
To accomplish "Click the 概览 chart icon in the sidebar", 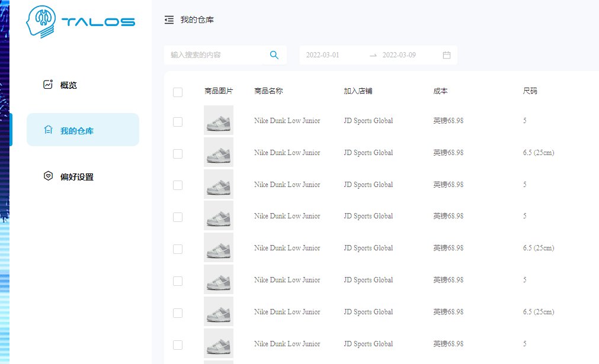I will (x=48, y=84).
